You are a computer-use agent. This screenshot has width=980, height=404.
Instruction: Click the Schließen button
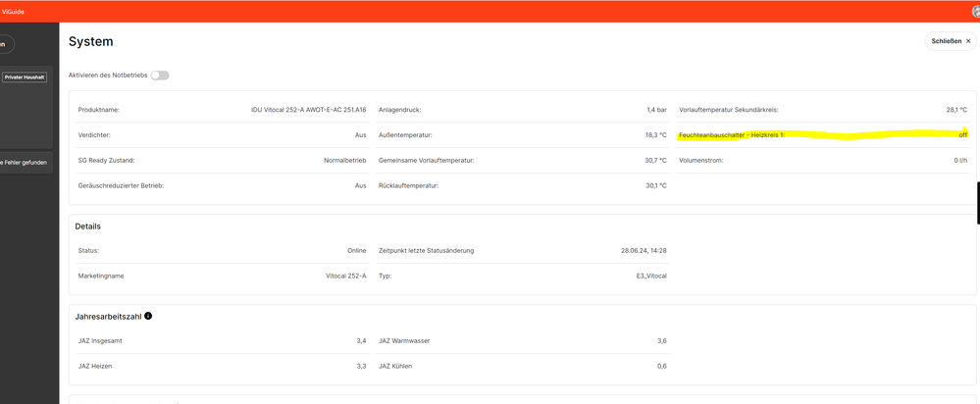(x=951, y=41)
